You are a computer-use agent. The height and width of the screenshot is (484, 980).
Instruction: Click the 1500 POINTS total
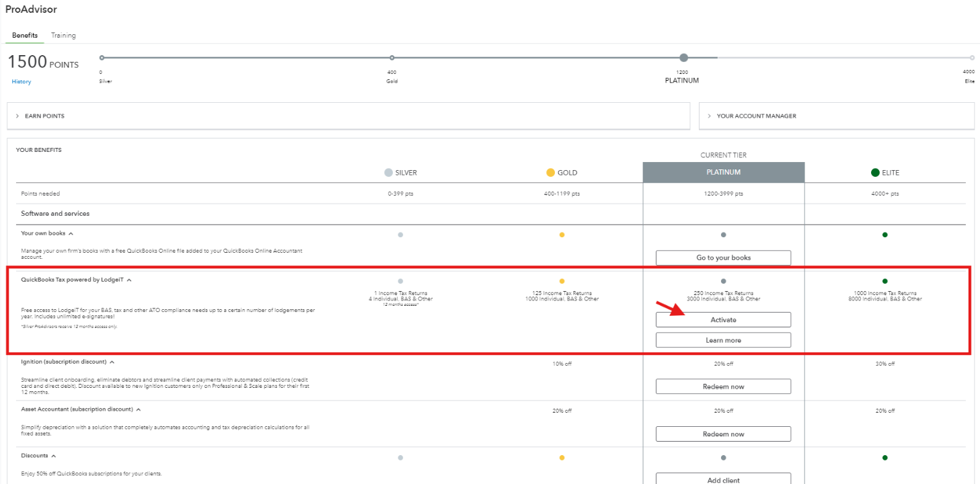(43, 63)
